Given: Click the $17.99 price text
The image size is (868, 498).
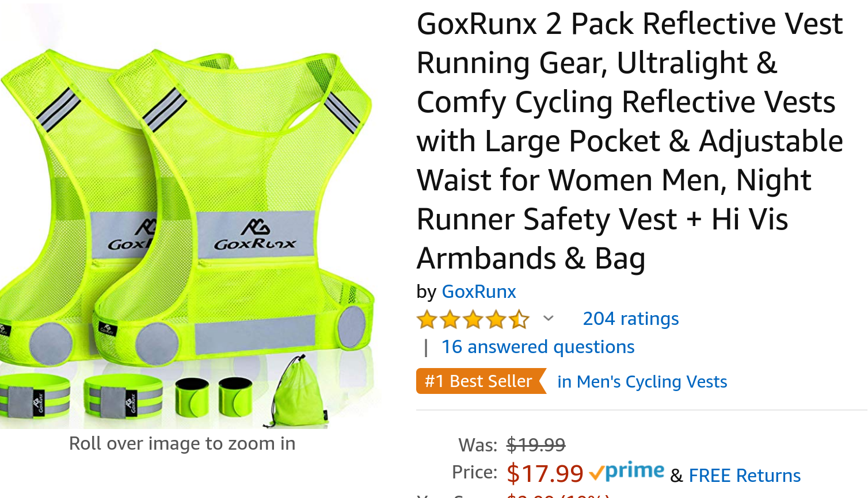Looking at the screenshot, I should tap(545, 473).
